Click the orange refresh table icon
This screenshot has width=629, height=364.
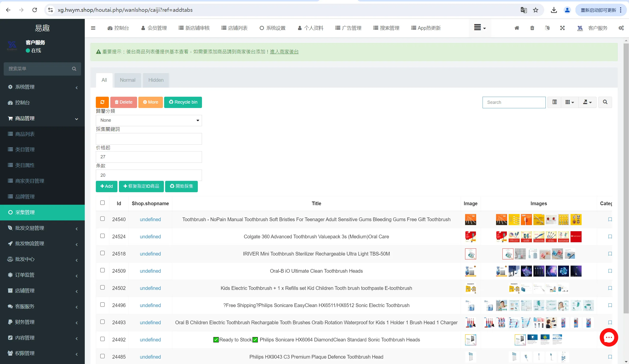pyautogui.click(x=102, y=102)
